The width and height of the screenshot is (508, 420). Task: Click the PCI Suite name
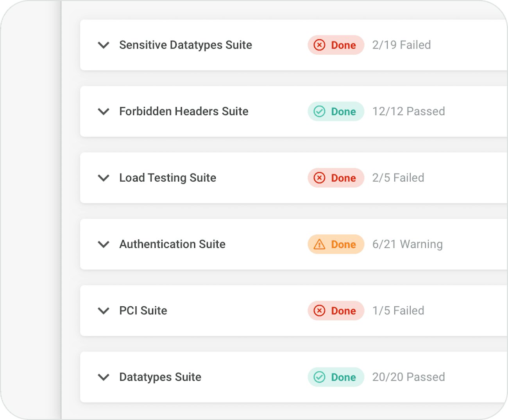click(x=143, y=311)
